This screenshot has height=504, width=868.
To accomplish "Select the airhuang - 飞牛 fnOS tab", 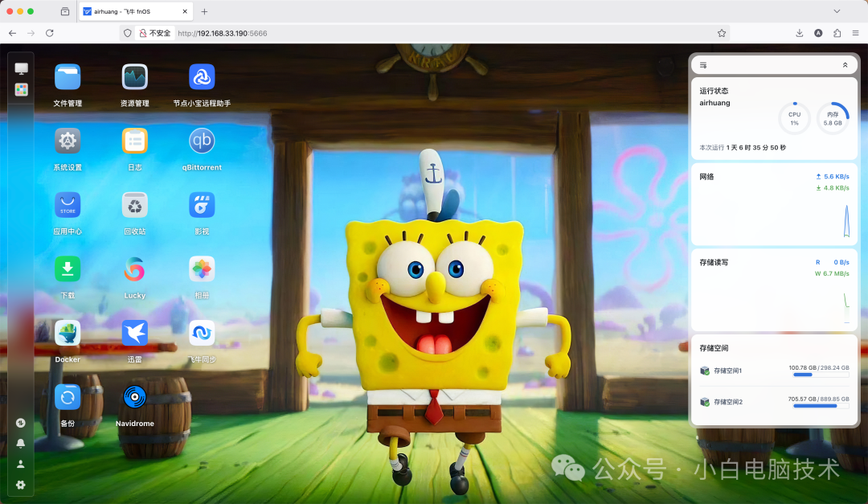I will (x=136, y=11).
